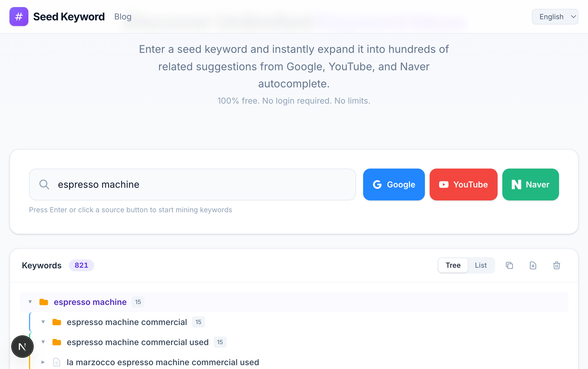Image resolution: width=588 pixels, height=369 pixels.
Task: Select espresso machine commercial used keyword
Action: 138,342
